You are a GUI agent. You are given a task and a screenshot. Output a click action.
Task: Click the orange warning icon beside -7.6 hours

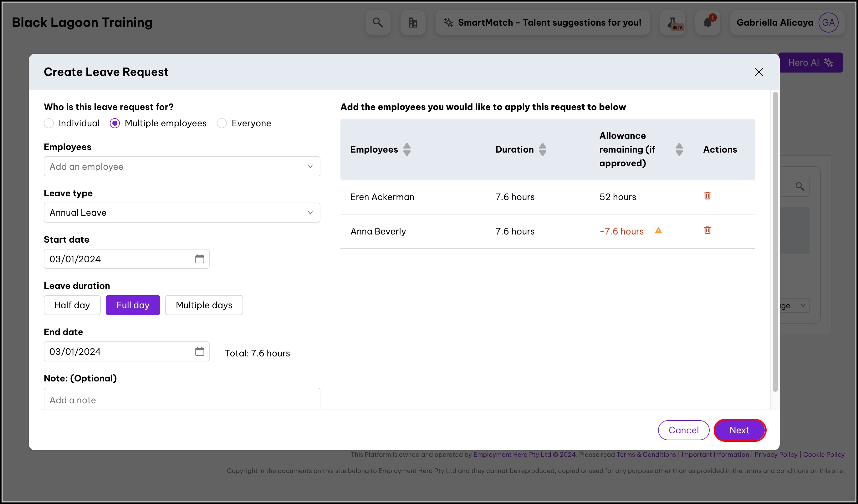658,231
